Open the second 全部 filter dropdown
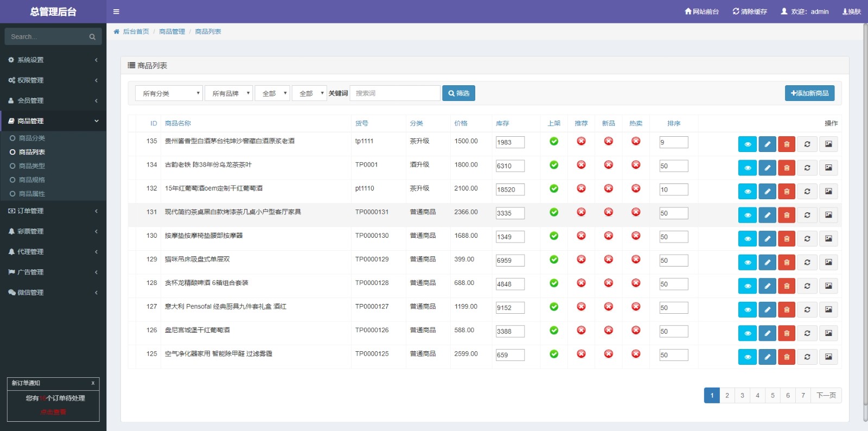Screen dimensions: 868x431 [x=309, y=93]
